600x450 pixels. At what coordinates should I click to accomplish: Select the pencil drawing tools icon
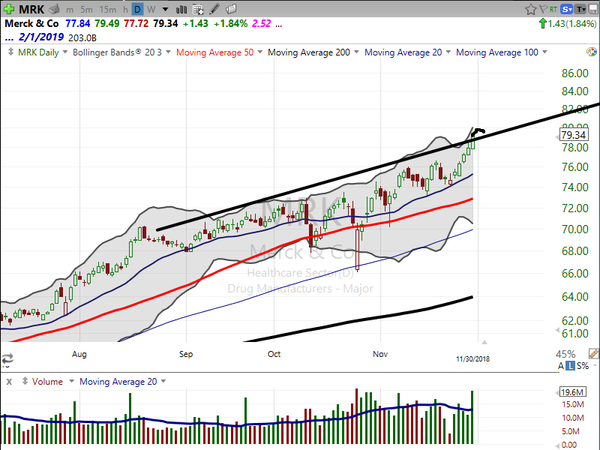click(x=214, y=9)
